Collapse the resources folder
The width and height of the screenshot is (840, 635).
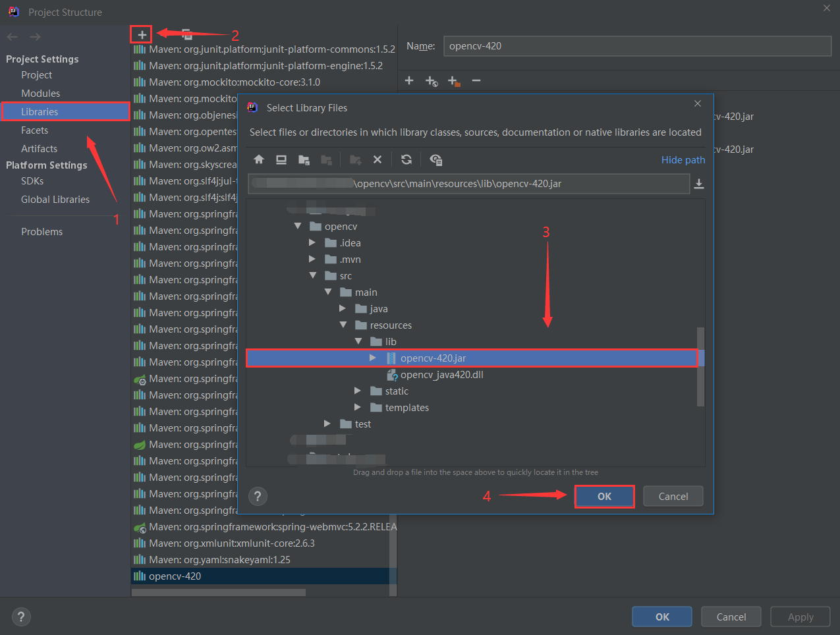(x=343, y=325)
